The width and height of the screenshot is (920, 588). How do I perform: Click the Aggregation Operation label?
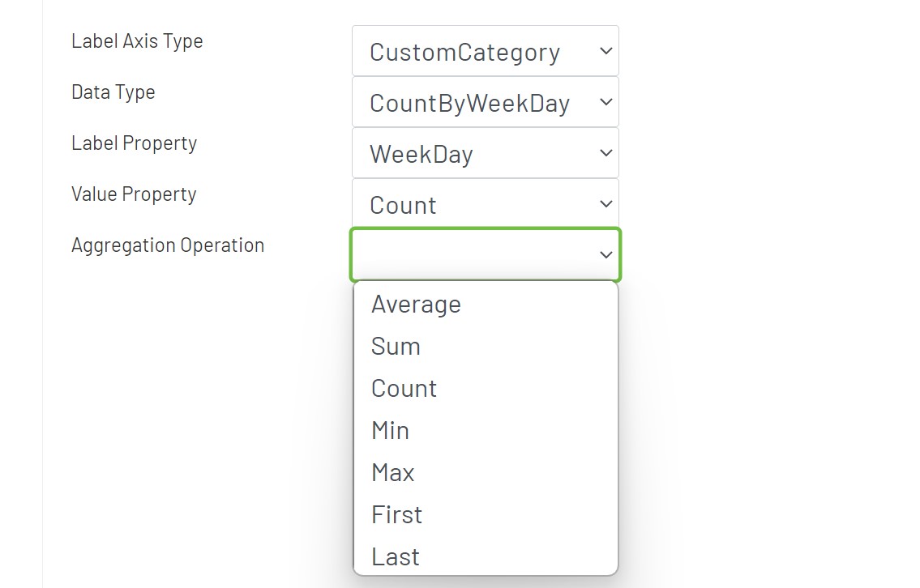168,245
